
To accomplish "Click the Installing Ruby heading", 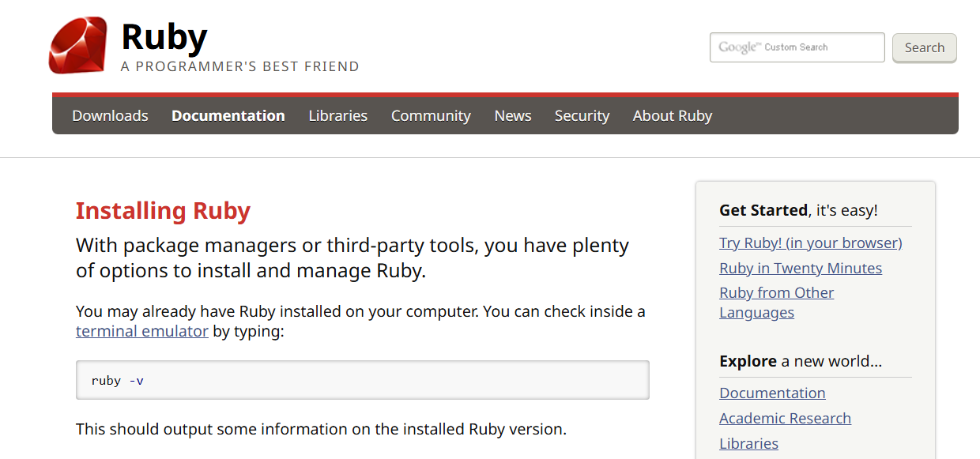I will coord(163,211).
